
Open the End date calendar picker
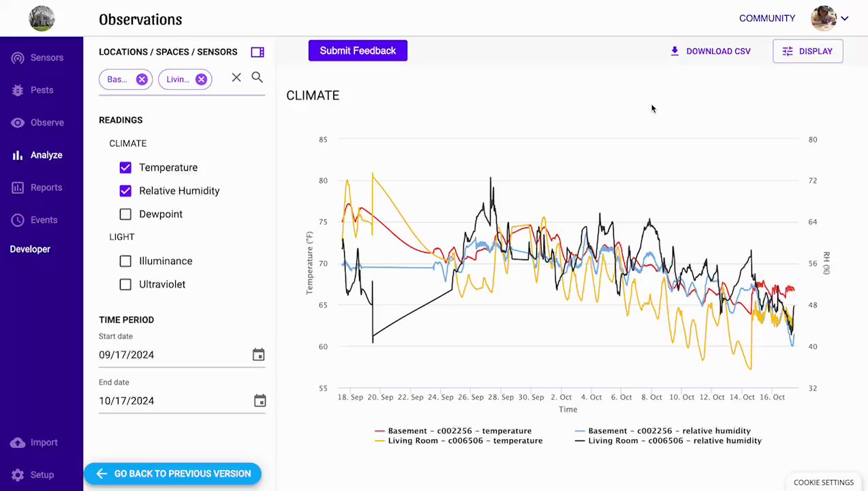pos(260,401)
